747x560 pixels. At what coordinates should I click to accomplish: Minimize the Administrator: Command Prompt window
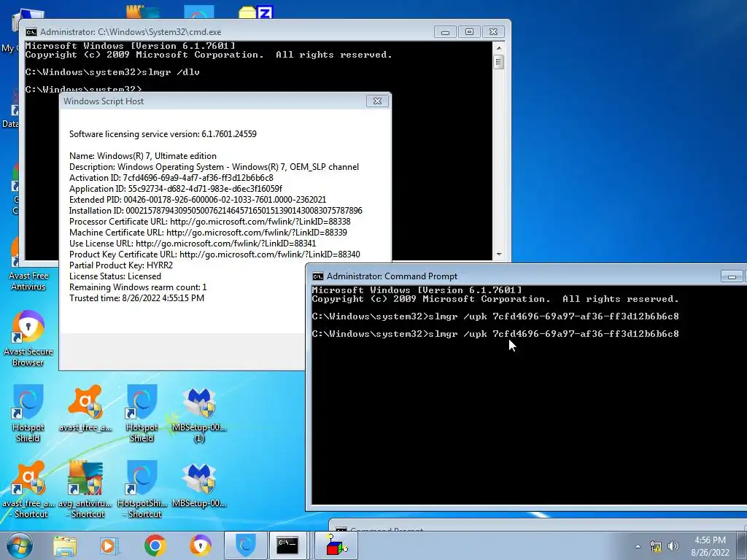732,276
